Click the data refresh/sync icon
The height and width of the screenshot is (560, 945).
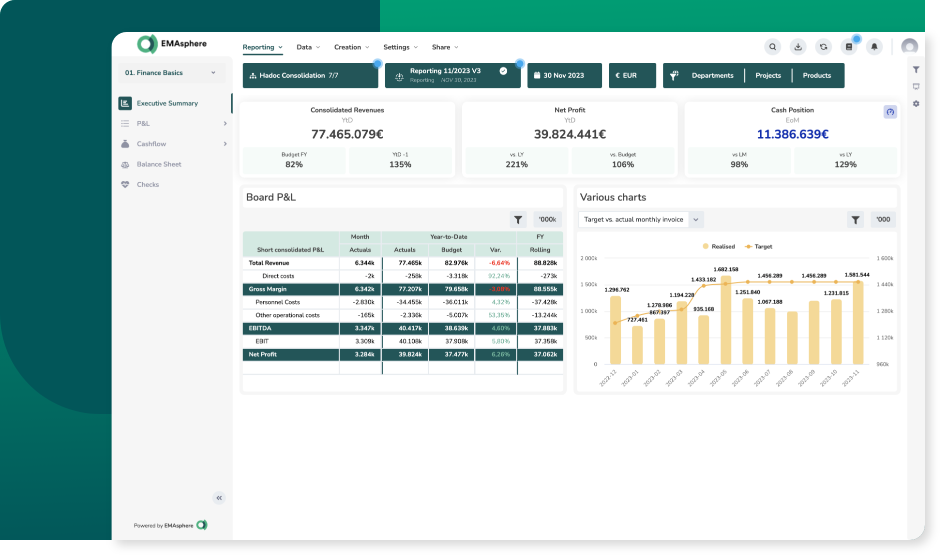tap(823, 46)
